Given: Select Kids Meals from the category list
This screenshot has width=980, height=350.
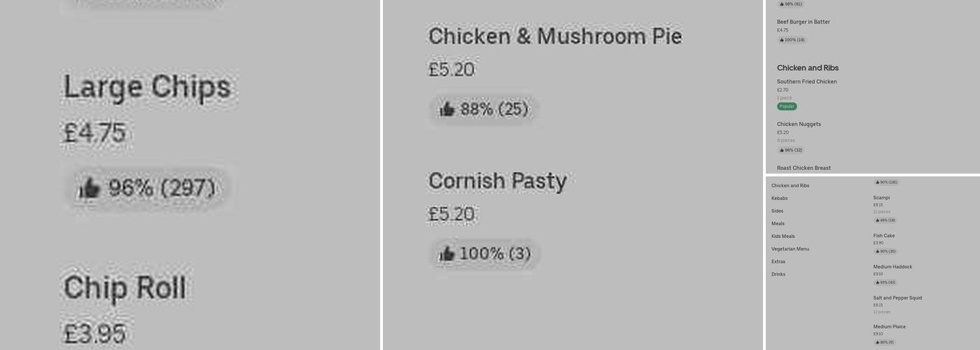Looking at the screenshot, I should 783,236.
